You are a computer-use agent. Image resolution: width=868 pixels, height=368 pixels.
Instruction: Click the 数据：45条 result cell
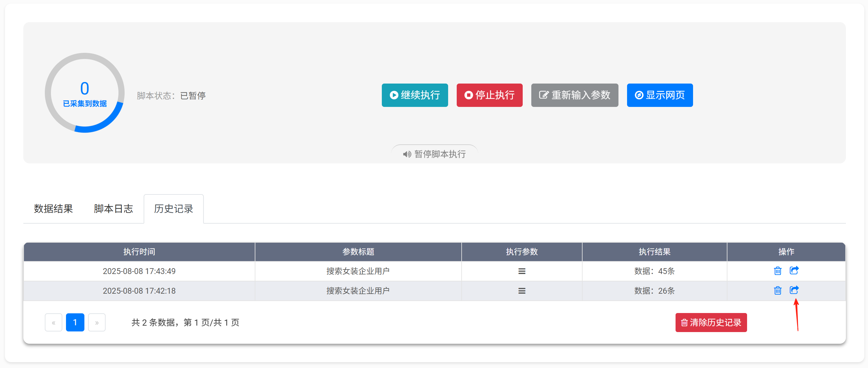click(x=654, y=271)
